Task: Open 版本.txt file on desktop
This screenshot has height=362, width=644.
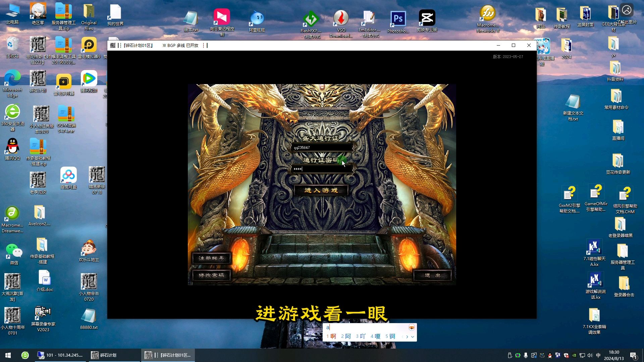Action: pos(191,21)
